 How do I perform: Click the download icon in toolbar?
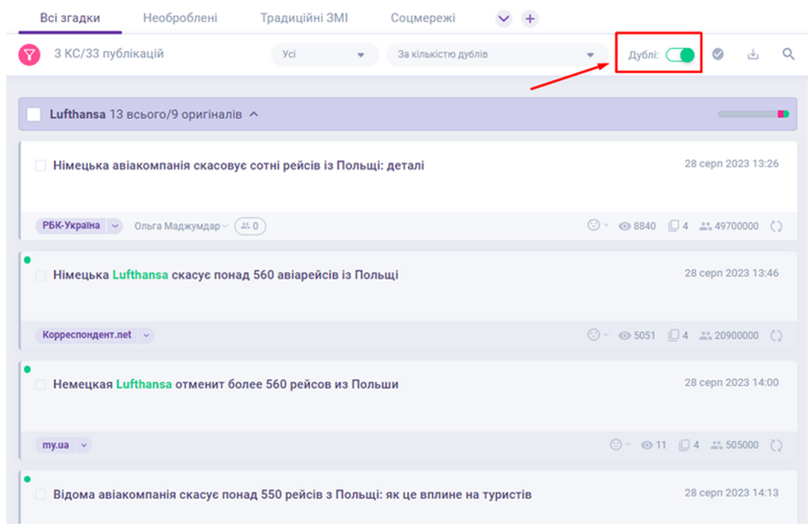point(753,55)
